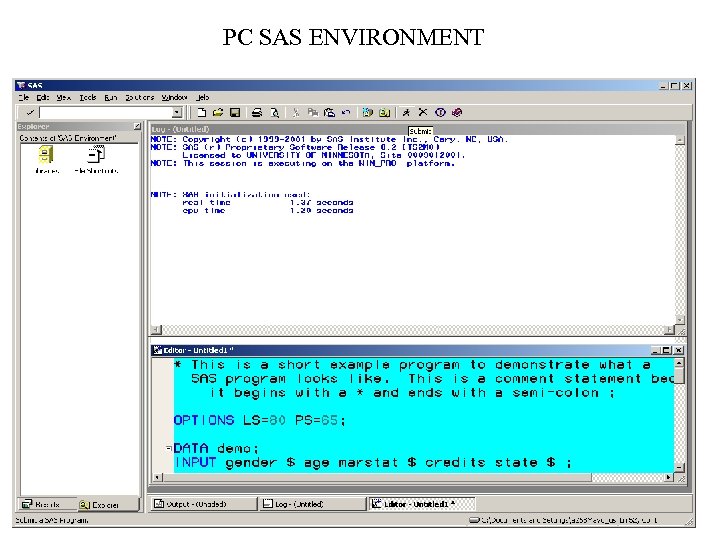Image resolution: width=720 pixels, height=540 pixels.
Task: Click the Editor horizontal scrollbar thumb
Action: pos(377,478)
